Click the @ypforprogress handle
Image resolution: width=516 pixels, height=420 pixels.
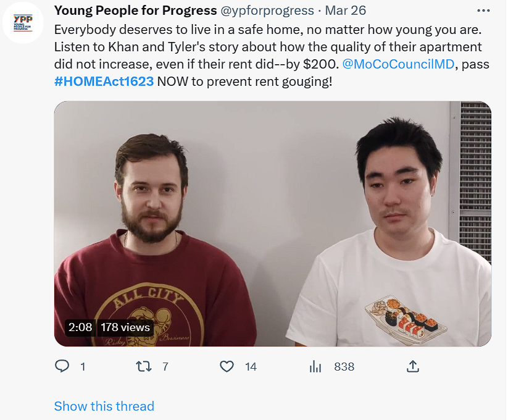[267, 11]
